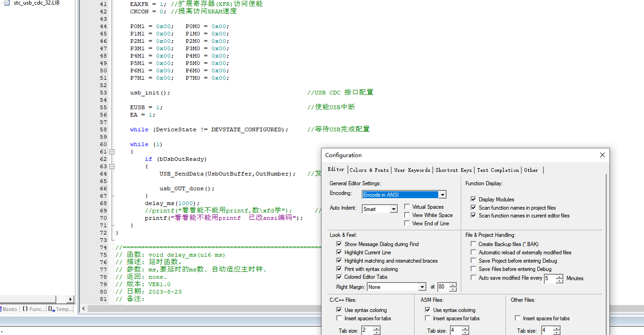
Task: Enable View End of Line checkbox
Action: click(407, 223)
